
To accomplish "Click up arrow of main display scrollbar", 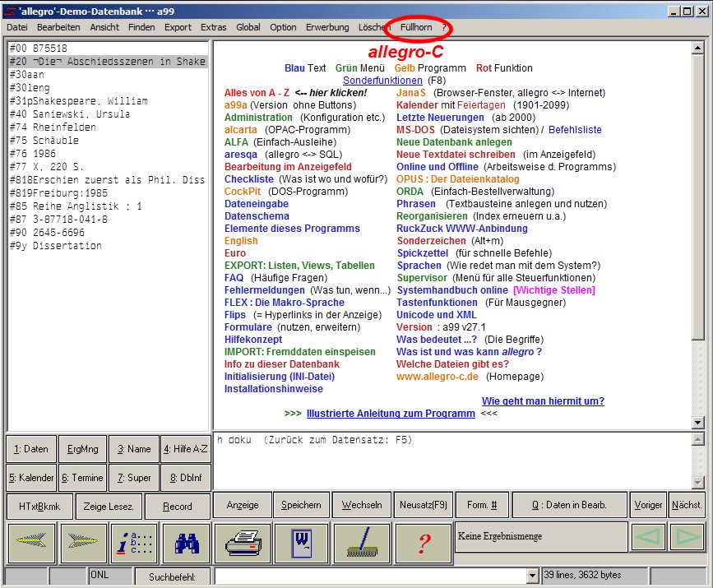I will pyautogui.click(x=697, y=48).
